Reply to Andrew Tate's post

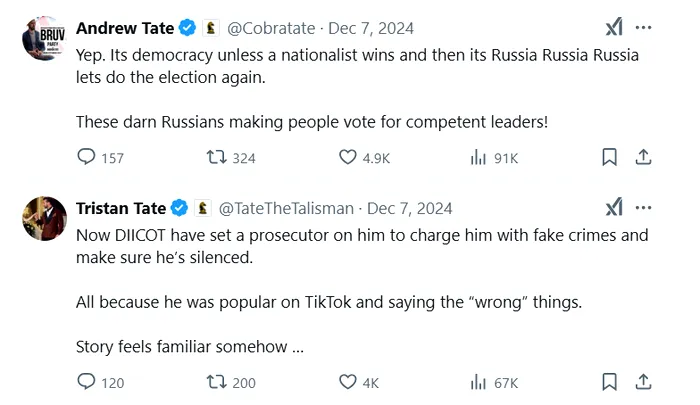(87, 157)
